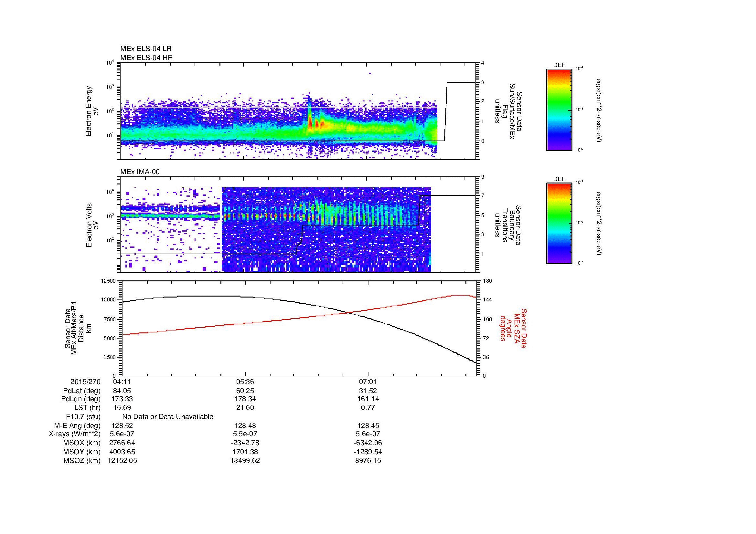Image resolution: width=756 pixels, height=534 pixels.
Task: Click PdLon value 178.34
Action: (x=245, y=399)
